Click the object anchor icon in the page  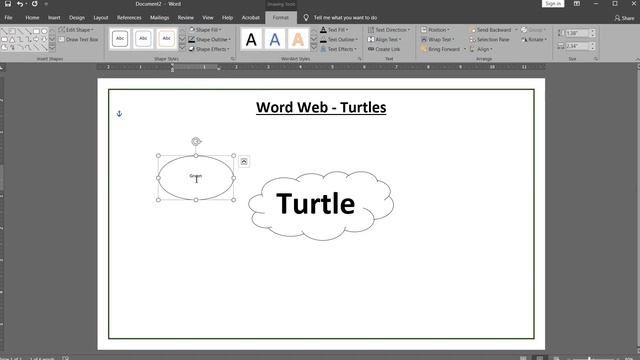coord(119,113)
